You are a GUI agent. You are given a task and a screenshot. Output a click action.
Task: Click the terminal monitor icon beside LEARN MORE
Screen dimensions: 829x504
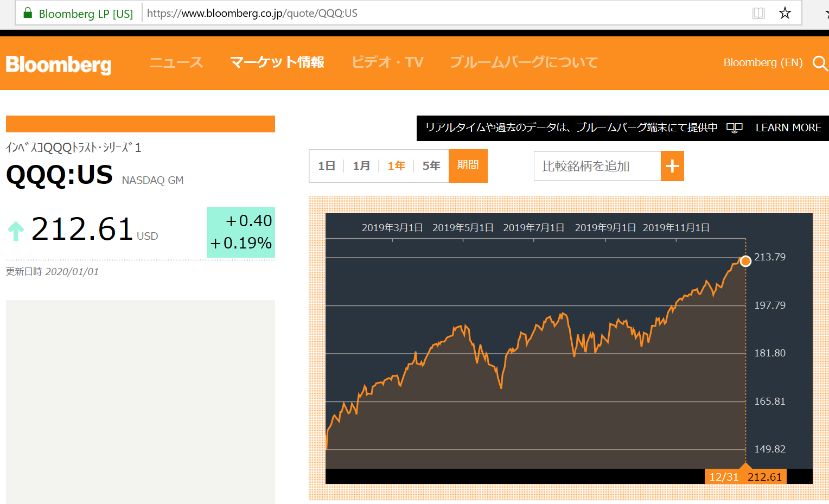pos(735,127)
